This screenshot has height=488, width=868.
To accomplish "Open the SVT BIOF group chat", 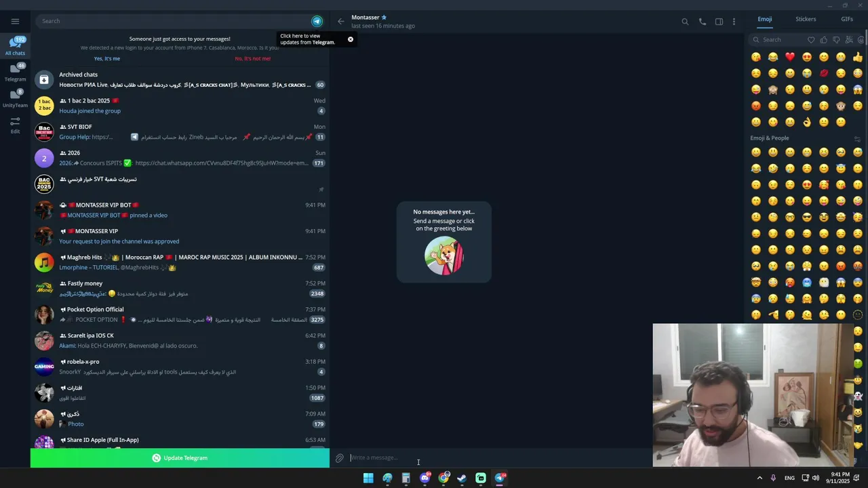I will point(180,132).
